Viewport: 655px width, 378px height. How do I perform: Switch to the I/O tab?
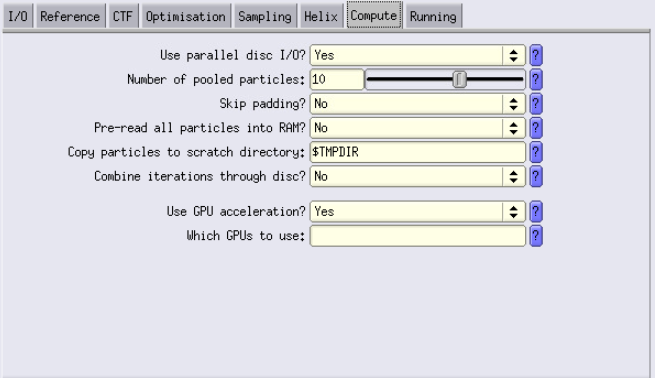point(18,16)
